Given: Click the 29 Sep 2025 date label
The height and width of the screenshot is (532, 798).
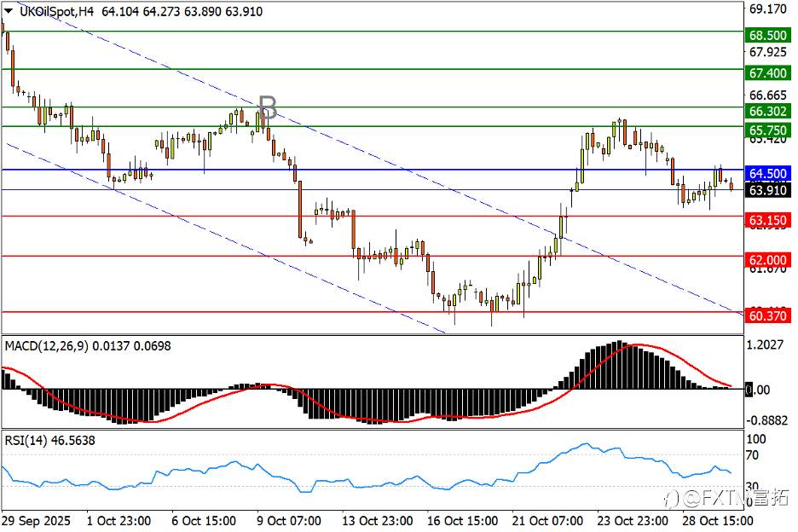Looking at the screenshot, I should coord(36,521).
